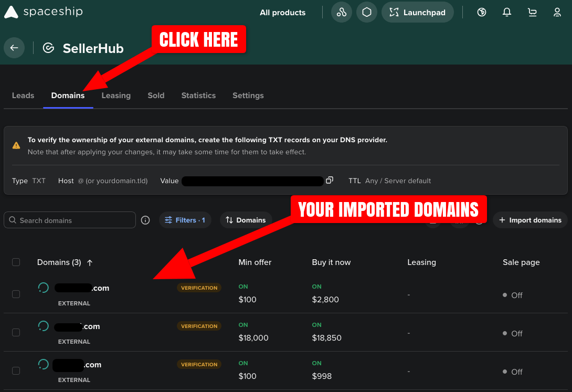Open the Spaceship logo home icon
This screenshot has width=572, height=392.
coord(12,12)
